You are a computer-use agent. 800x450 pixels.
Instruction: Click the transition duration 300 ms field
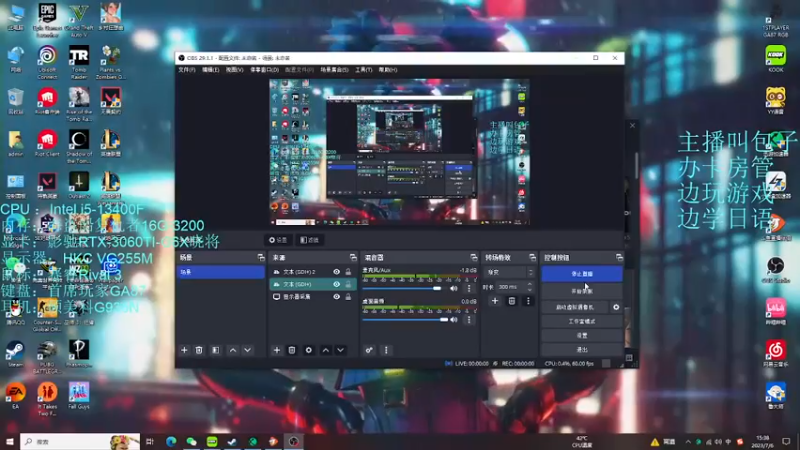tap(510, 287)
